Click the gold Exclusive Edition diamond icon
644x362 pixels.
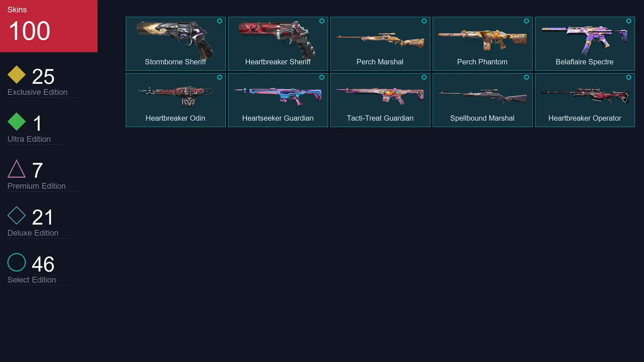click(16, 74)
